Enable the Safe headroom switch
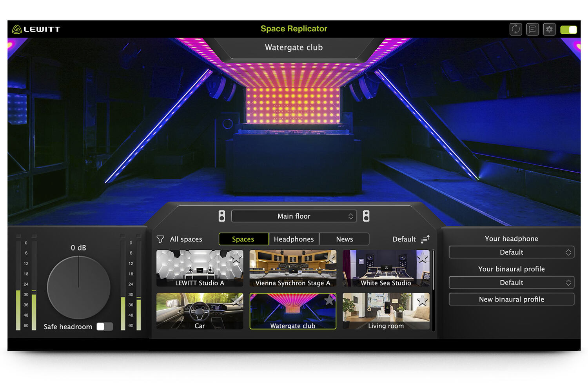The width and height of the screenshot is (588, 392). point(105,327)
